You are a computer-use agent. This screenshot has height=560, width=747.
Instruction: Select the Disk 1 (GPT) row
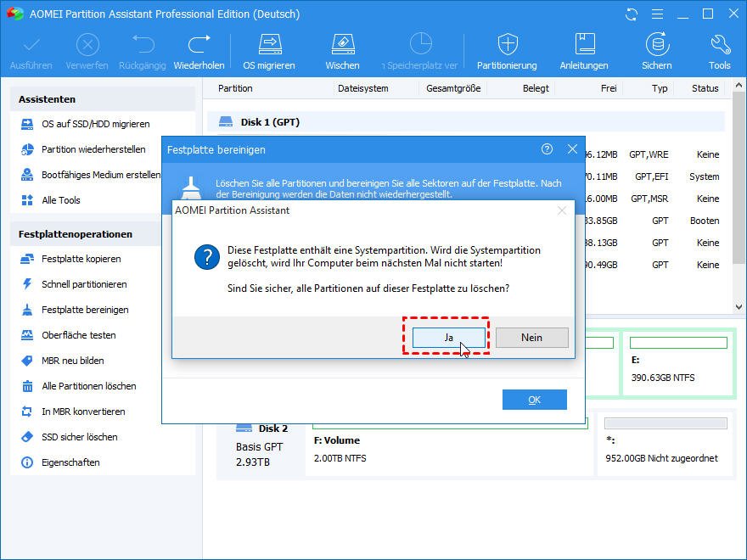click(466, 122)
